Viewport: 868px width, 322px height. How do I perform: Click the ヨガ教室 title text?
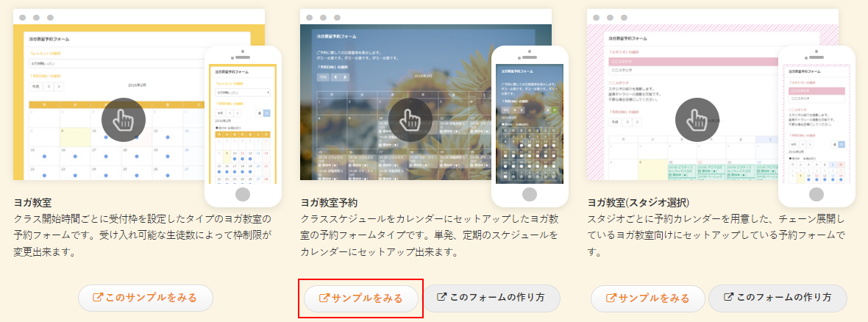point(32,203)
